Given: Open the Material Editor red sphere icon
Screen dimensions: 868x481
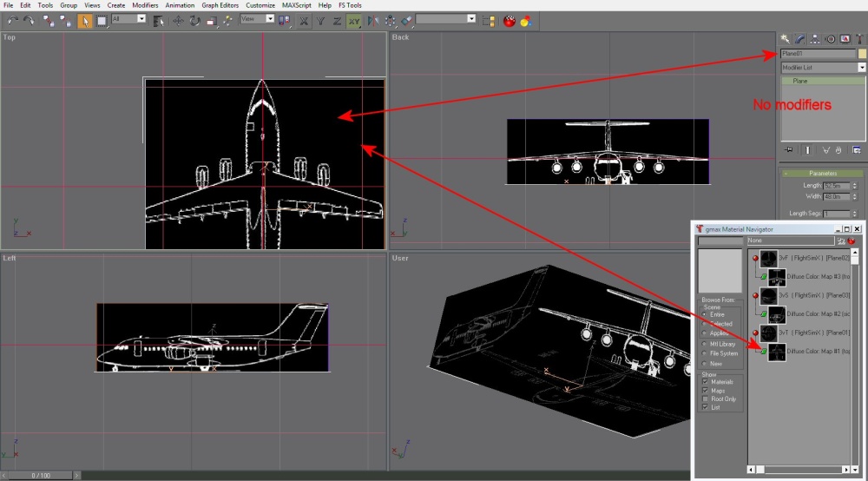Looking at the screenshot, I should (508, 20).
